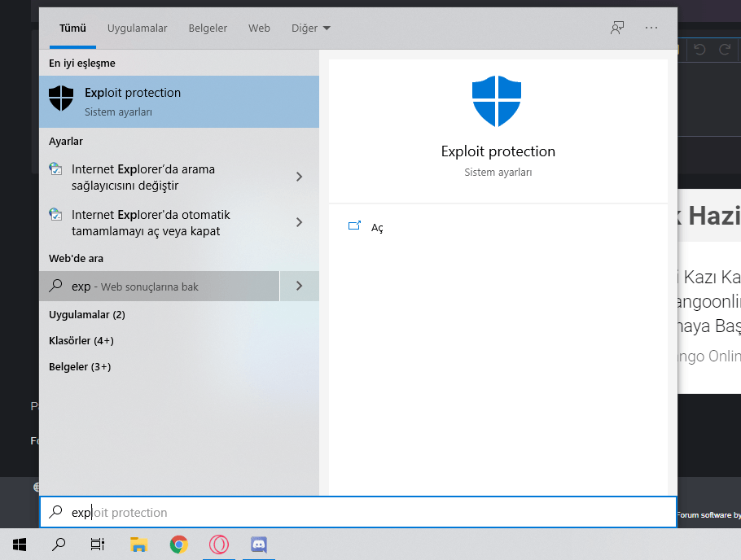Click the taskbar search icon
The width and height of the screenshot is (741, 560).
(59, 545)
